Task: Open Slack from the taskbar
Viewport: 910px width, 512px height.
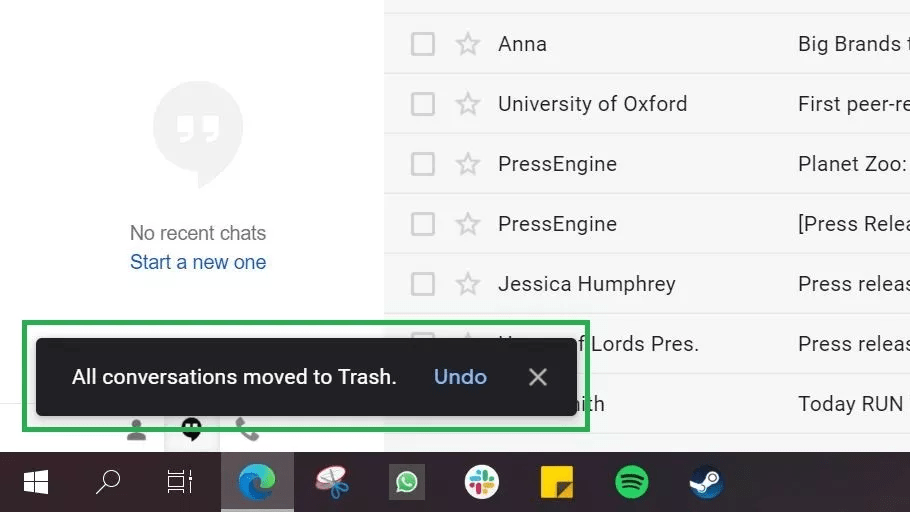Action: pos(482,482)
